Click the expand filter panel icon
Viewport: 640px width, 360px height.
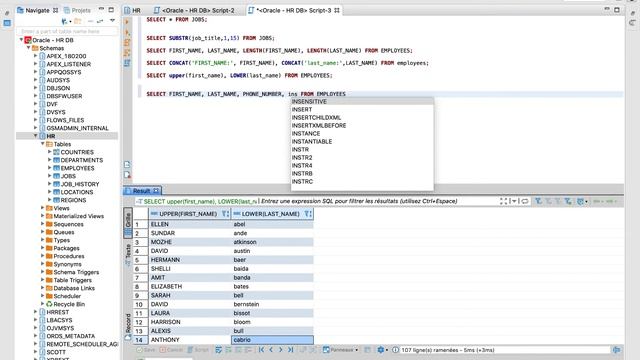click(x=504, y=201)
